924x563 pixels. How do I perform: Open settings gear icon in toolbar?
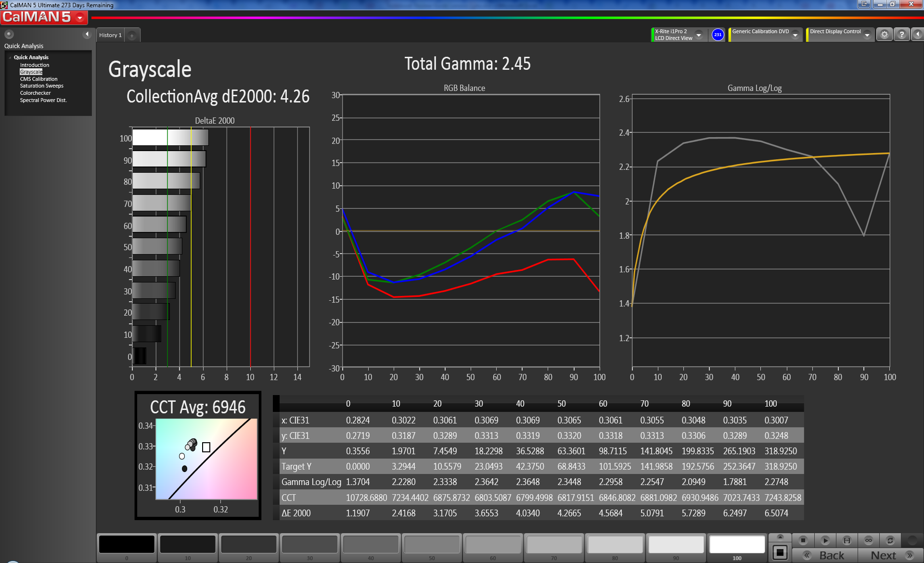(x=884, y=35)
